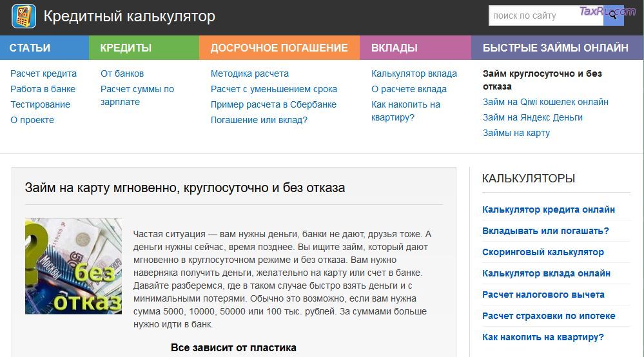The height and width of the screenshot is (357, 644).
Task: Open the О расчете вклада link
Action: pos(409,89)
